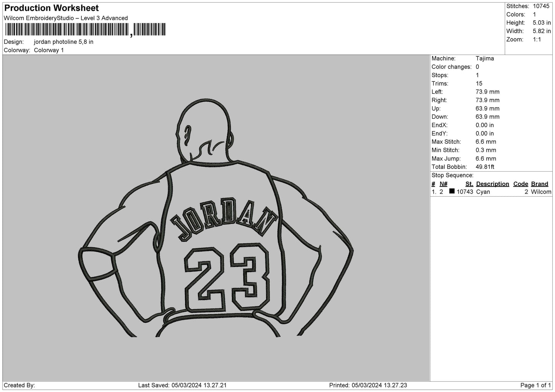The width and height of the screenshot is (555, 392).
Task: Click the Cyan description in stop sequence
Action: click(x=483, y=192)
